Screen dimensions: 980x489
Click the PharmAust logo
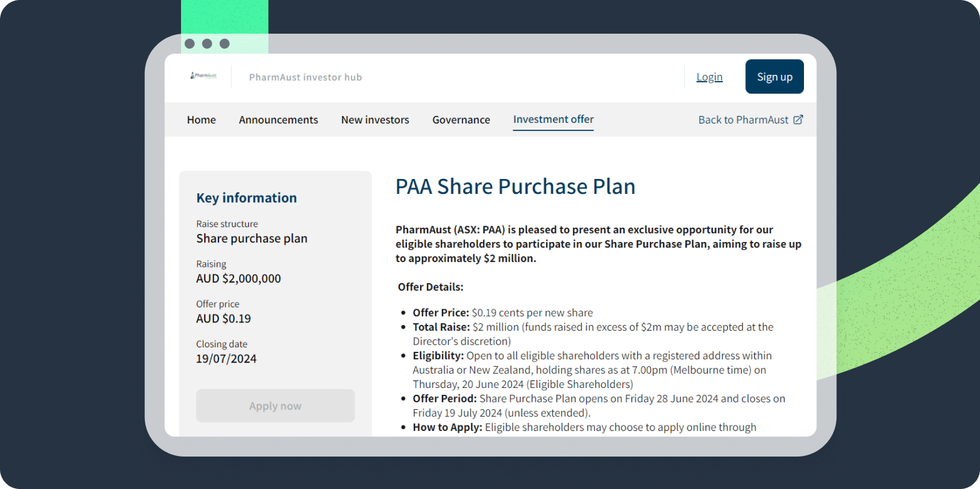203,76
